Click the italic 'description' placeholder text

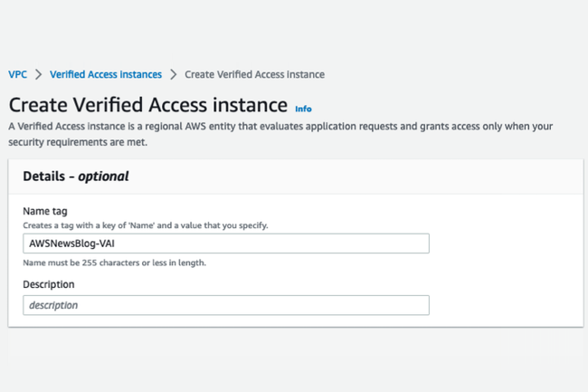coord(53,306)
